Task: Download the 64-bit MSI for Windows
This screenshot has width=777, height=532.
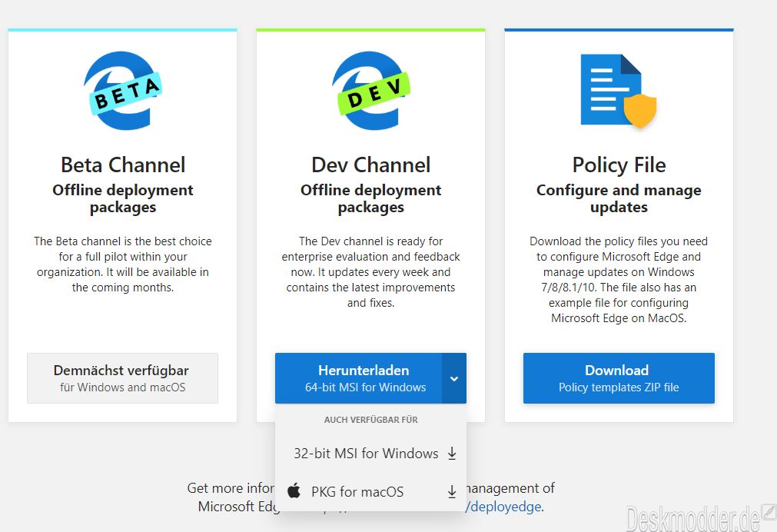Action: [358, 378]
